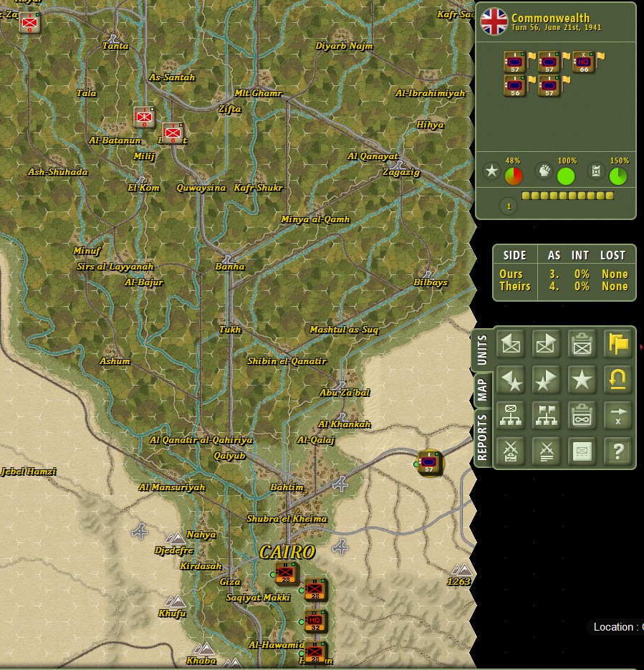Click the previous unit arrow icon
Screen dimensions: 644x670
click(511, 343)
